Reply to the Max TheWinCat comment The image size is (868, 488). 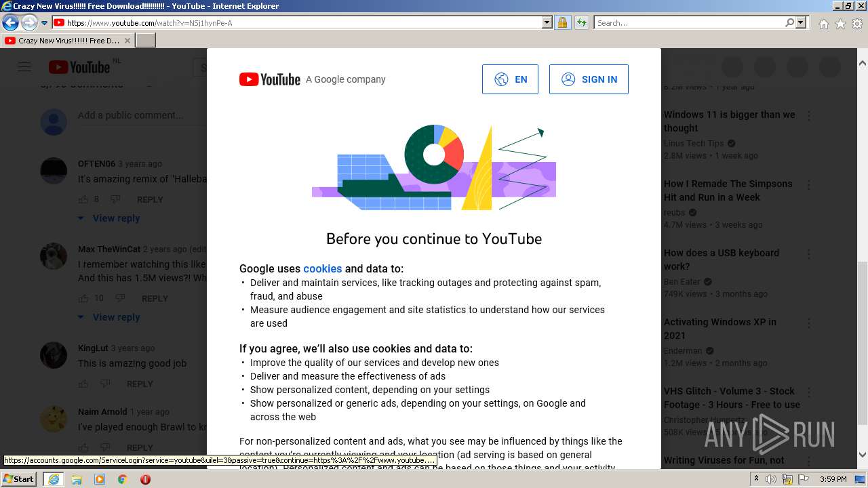coord(155,299)
